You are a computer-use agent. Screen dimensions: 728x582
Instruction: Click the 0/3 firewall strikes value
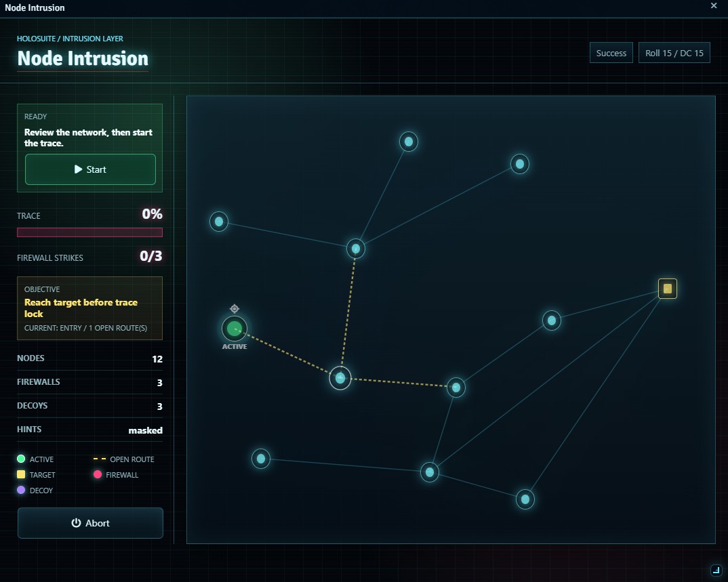pos(151,255)
